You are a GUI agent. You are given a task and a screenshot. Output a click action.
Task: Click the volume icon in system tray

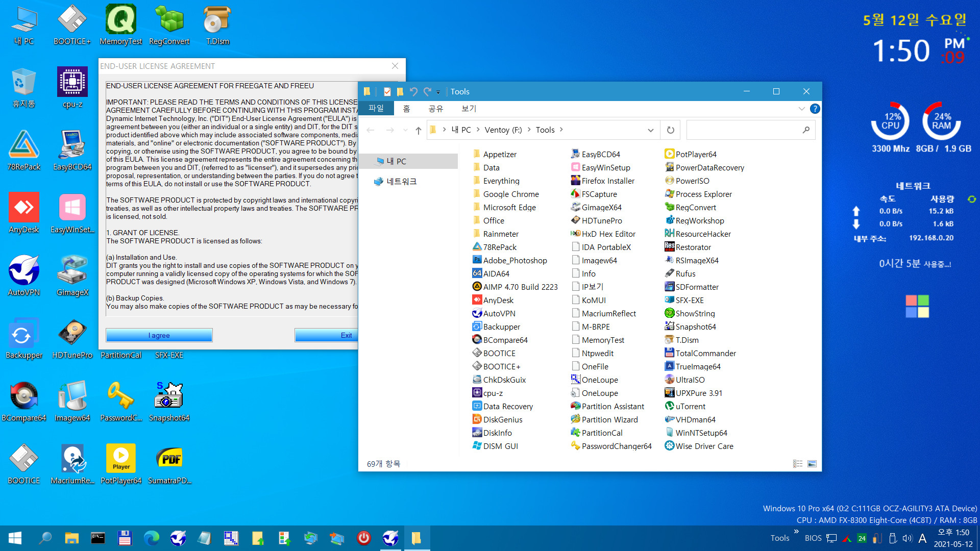(907, 538)
